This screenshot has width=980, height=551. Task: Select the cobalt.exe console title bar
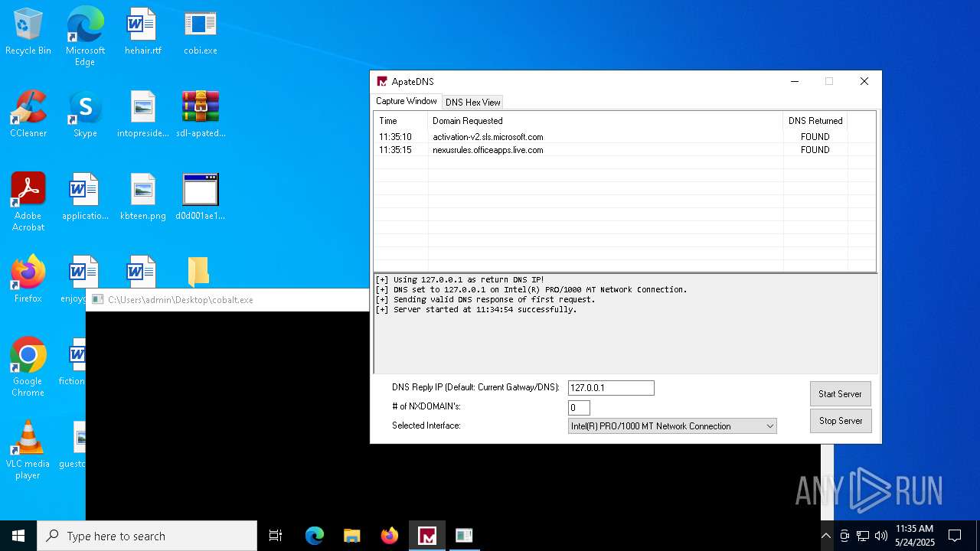click(x=227, y=300)
